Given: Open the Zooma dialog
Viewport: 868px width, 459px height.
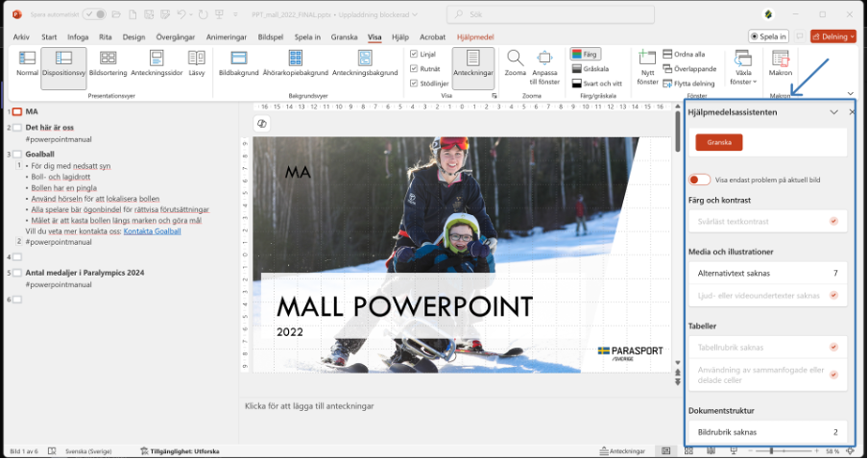Looking at the screenshot, I should [x=515, y=63].
